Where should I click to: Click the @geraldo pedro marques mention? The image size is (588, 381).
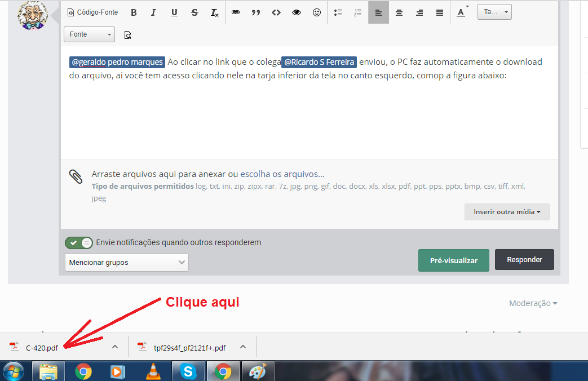coord(117,62)
